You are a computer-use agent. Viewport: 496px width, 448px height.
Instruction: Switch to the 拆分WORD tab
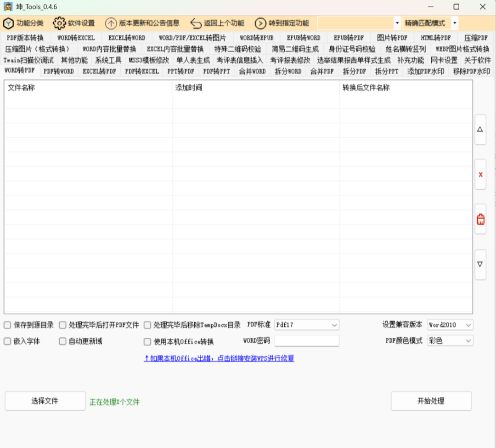[x=288, y=72]
